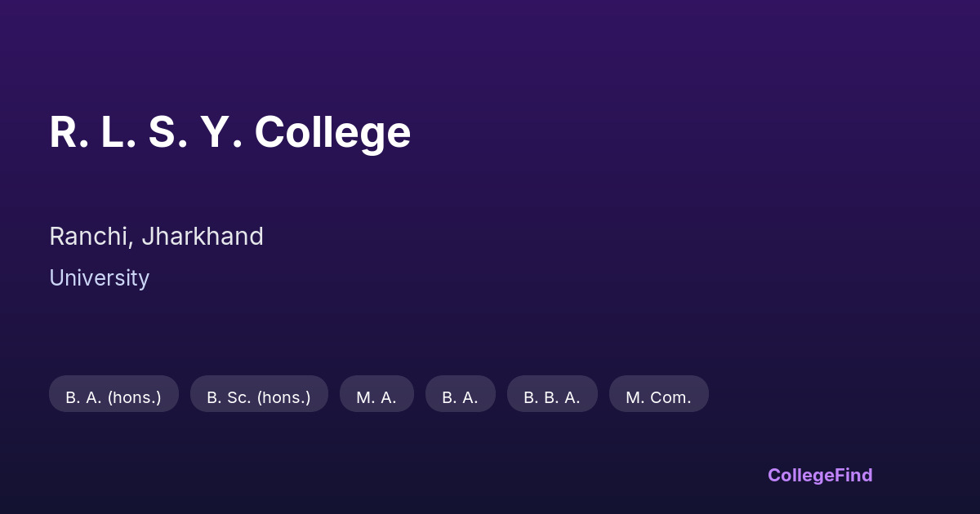Click the word College in the heading
This screenshot has height=514, width=980.
(x=332, y=132)
